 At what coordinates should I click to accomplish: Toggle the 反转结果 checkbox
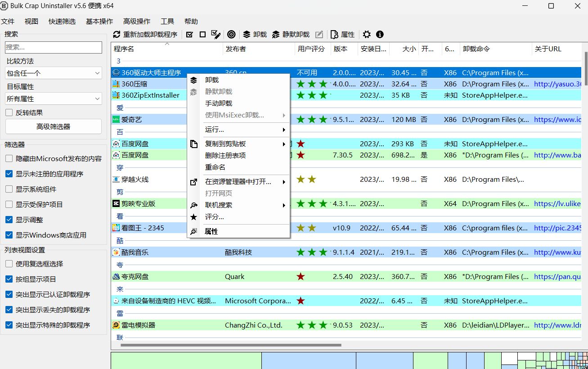9,112
